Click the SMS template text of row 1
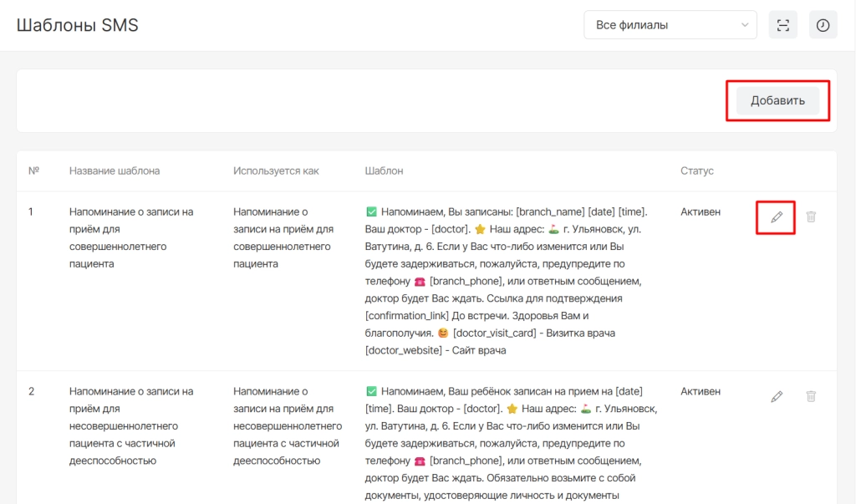The image size is (856, 504). [508, 281]
